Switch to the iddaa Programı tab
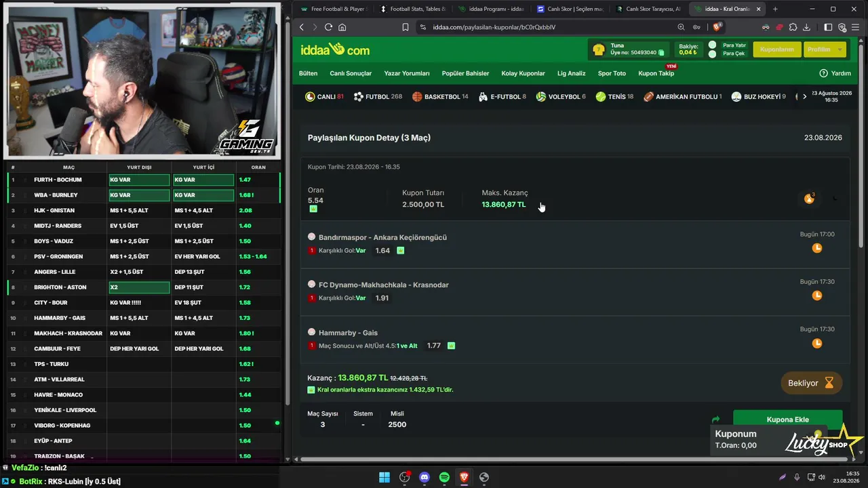Screen dimensions: 868x488 coord(491,9)
